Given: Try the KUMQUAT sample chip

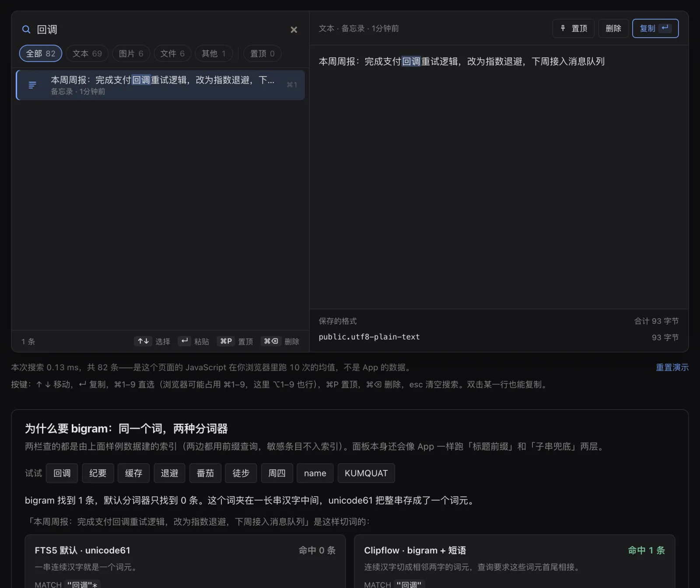Looking at the screenshot, I should coord(366,473).
